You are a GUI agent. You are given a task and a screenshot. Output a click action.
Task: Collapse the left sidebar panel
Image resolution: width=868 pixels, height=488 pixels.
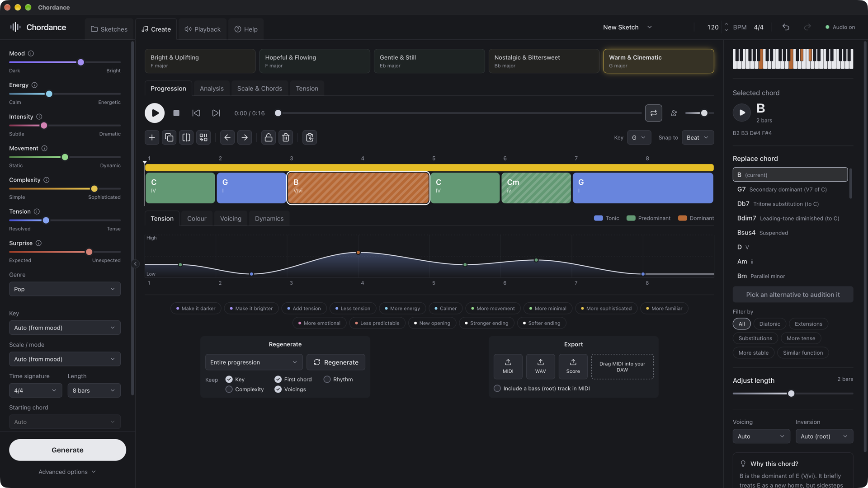point(135,264)
